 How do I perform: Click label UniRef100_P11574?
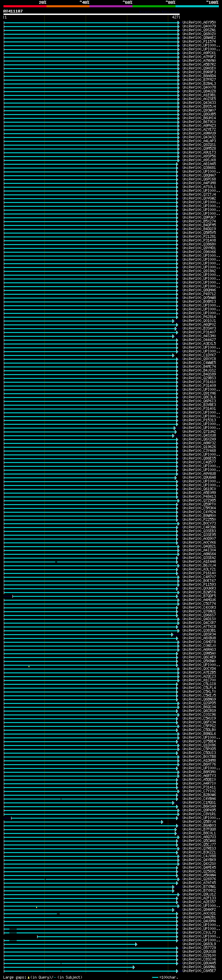pos(199,41)
